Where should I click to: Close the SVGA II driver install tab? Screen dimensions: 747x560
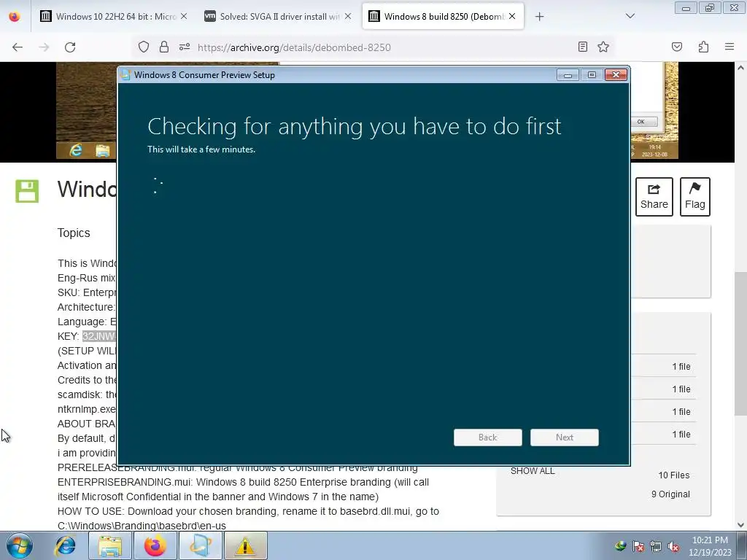click(x=348, y=16)
